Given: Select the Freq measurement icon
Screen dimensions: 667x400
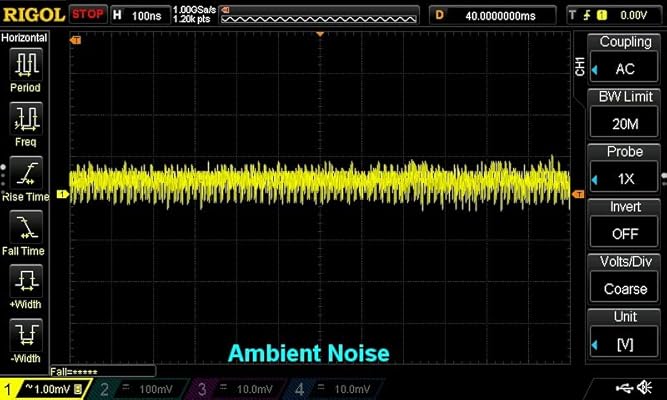Looking at the screenshot, I should 26,119.
